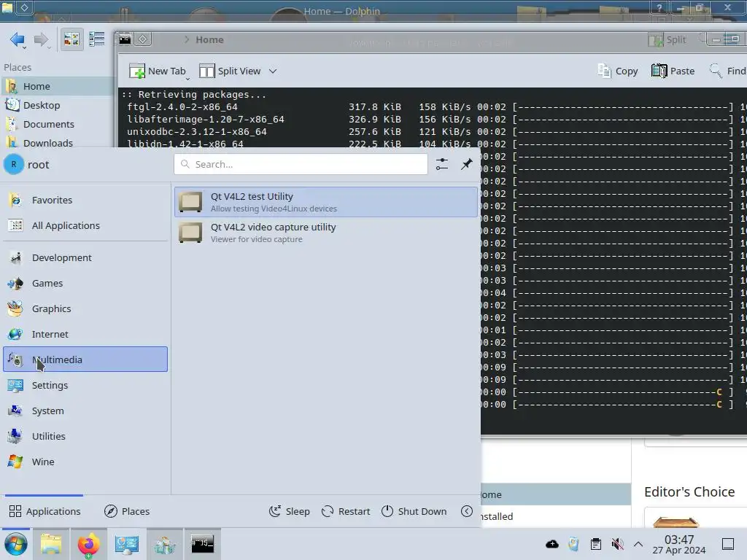The image size is (747, 560).
Task: Open Documents in Dolphin Places
Action: tap(57, 124)
